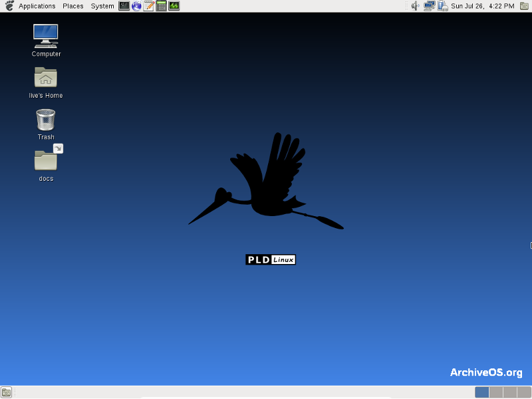
Task: Open the clock showing Sun Jul 26
Action: (483, 6)
